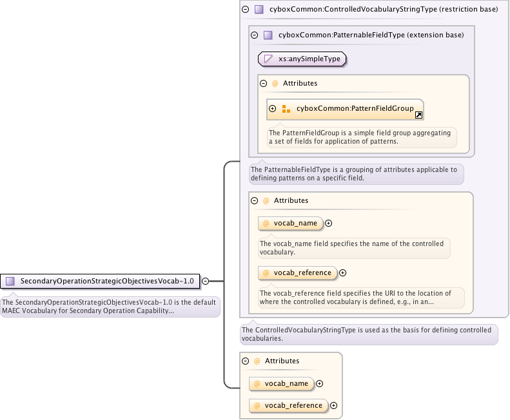Image resolution: width=510 pixels, height=420 pixels.
Task: Expand vocab_name in ControlledVocabularyStringType attributes
Action: pyautogui.click(x=328, y=224)
